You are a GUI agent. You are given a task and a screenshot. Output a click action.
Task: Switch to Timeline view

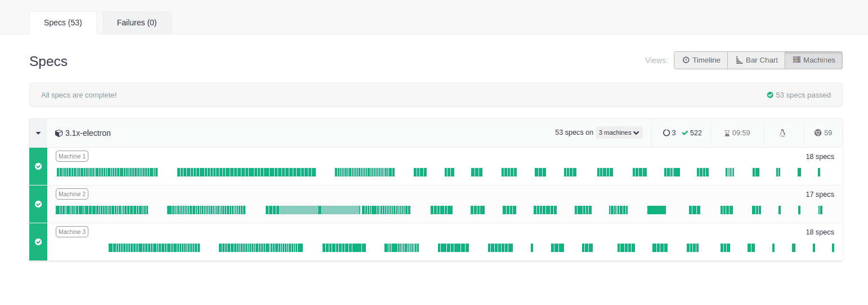tap(701, 60)
